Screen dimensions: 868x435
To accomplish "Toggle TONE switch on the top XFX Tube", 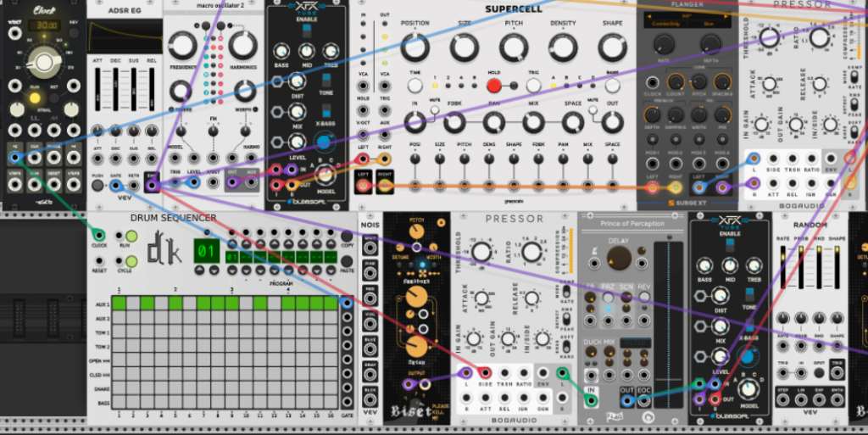I will tap(326, 80).
